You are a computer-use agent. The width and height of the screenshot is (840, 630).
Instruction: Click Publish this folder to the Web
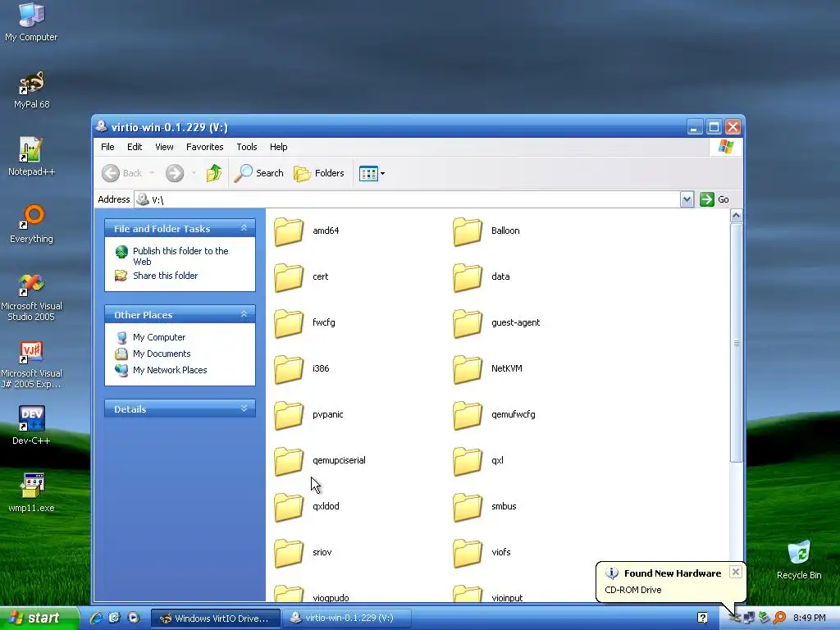(180, 256)
